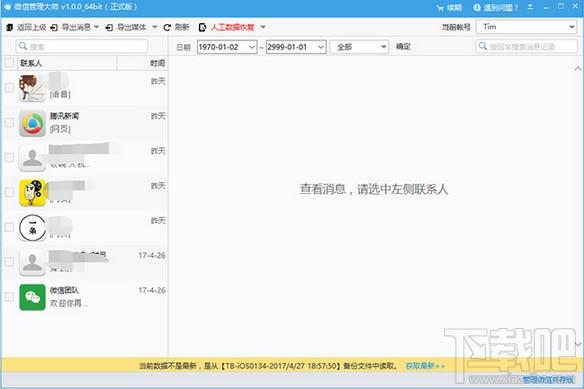Check the box for the [语音] contact
This screenshot has width=584, height=389.
(9, 88)
